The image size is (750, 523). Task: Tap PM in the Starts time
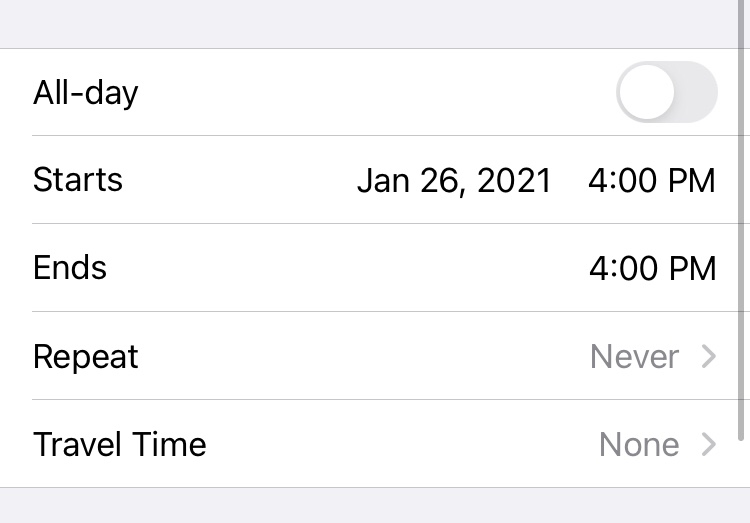click(x=690, y=181)
